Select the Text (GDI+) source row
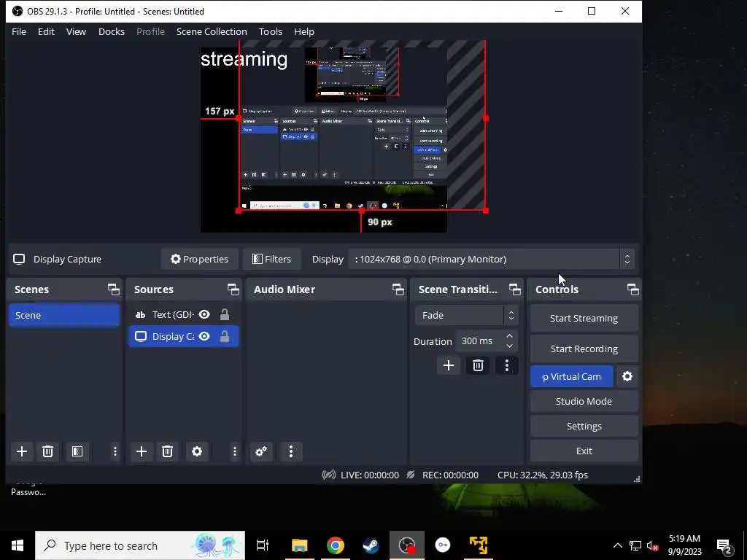The width and height of the screenshot is (747, 560). point(183,314)
